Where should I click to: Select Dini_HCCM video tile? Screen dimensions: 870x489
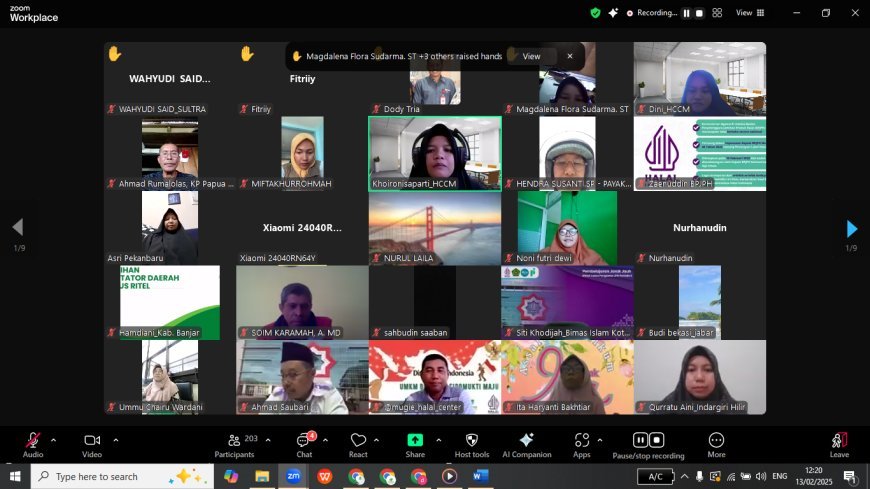[700, 79]
